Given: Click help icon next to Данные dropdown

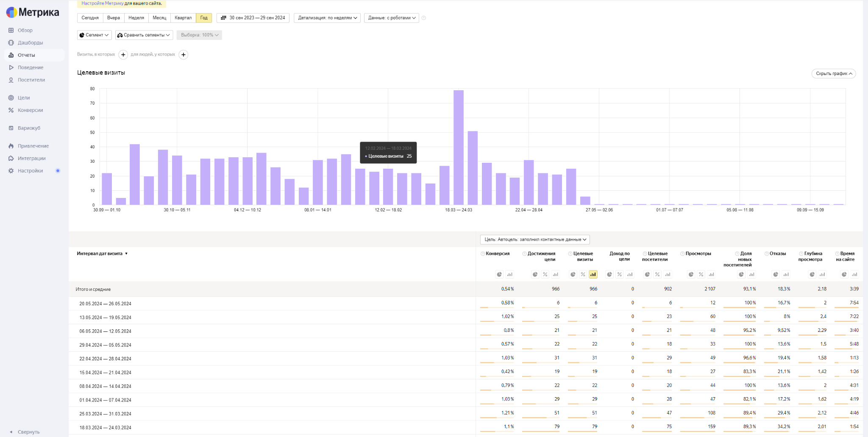Looking at the screenshot, I should pyautogui.click(x=424, y=18).
